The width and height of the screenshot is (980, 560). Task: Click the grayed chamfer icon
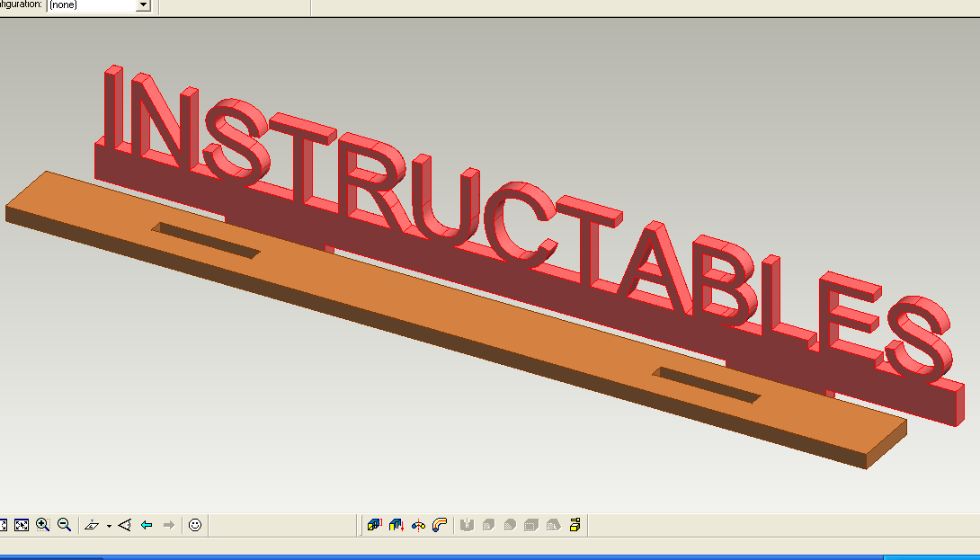510,525
